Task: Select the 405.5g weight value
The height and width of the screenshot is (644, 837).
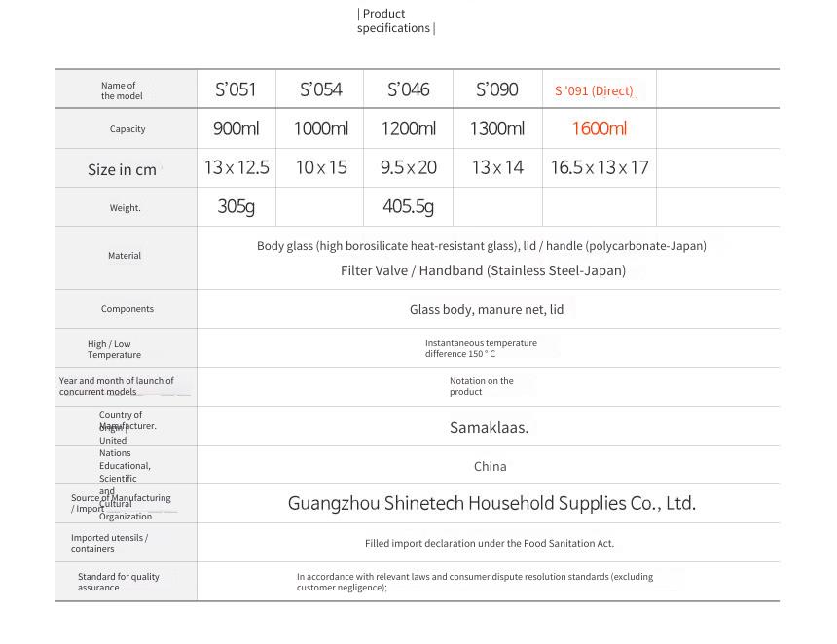Action: [x=409, y=206]
